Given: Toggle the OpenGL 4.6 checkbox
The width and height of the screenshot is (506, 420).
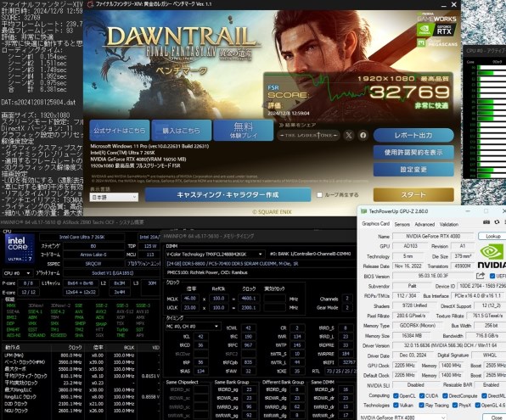Looking at the screenshot, I should coord(478,406).
